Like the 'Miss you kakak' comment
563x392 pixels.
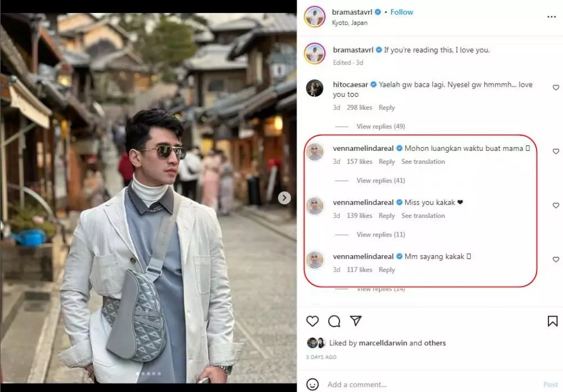point(556,205)
